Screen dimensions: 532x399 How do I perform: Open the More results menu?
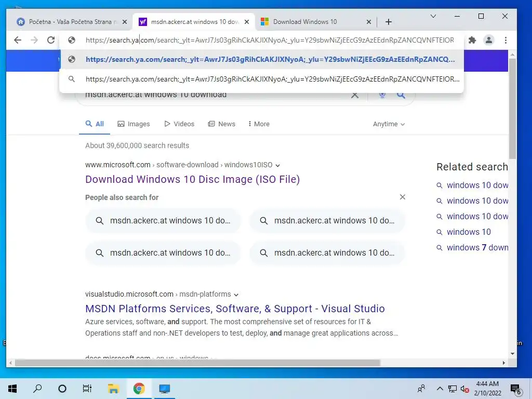[259, 124]
